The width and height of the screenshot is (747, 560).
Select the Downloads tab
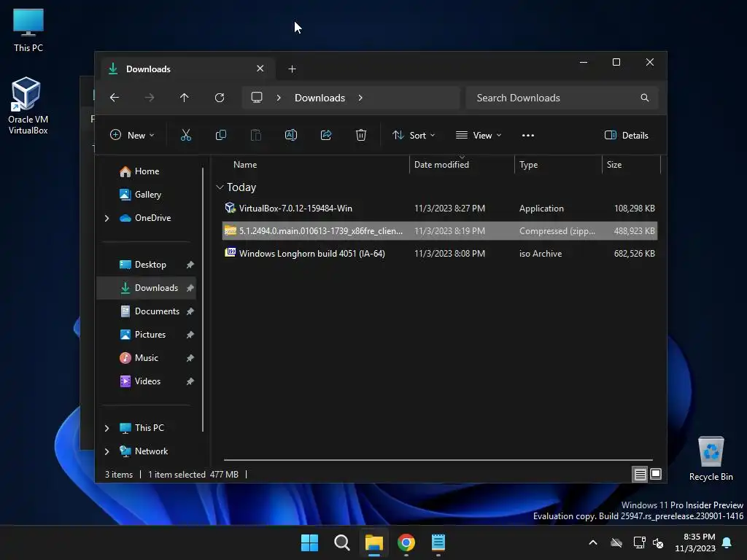(x=187, y=69)
